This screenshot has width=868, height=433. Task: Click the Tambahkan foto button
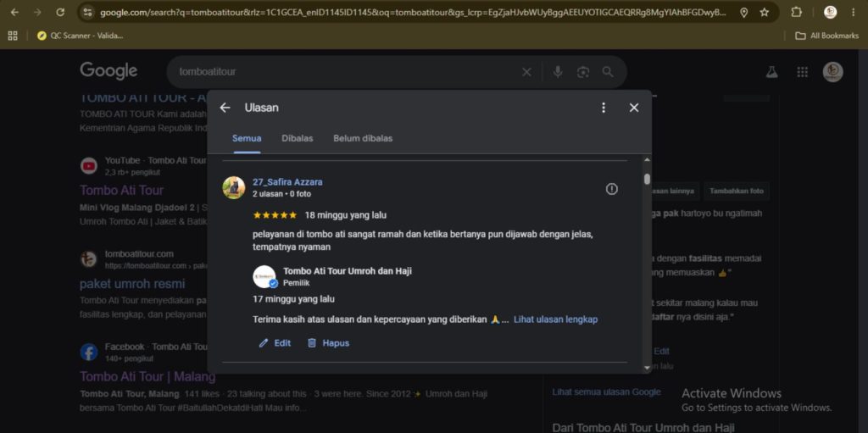737,191
